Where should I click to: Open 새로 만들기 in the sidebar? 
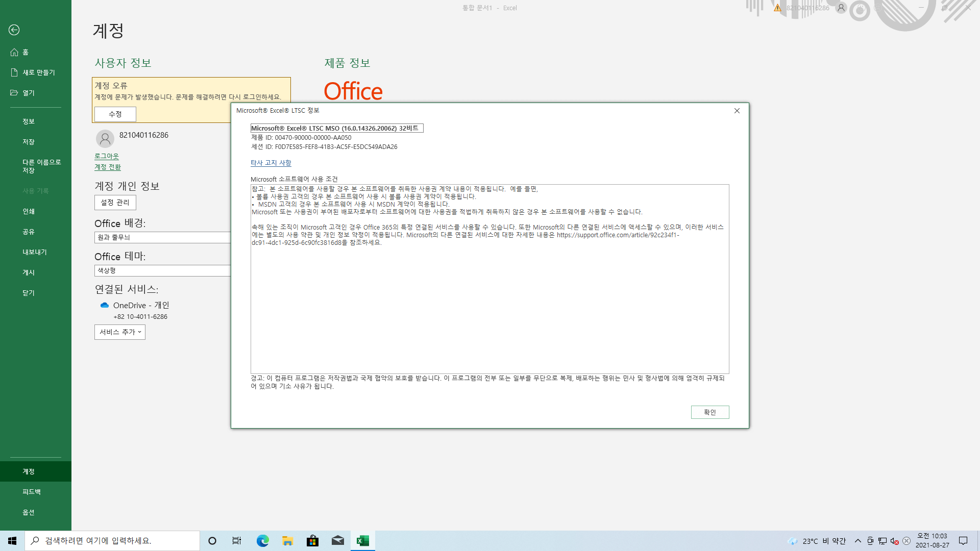click(x=36, y=72)
